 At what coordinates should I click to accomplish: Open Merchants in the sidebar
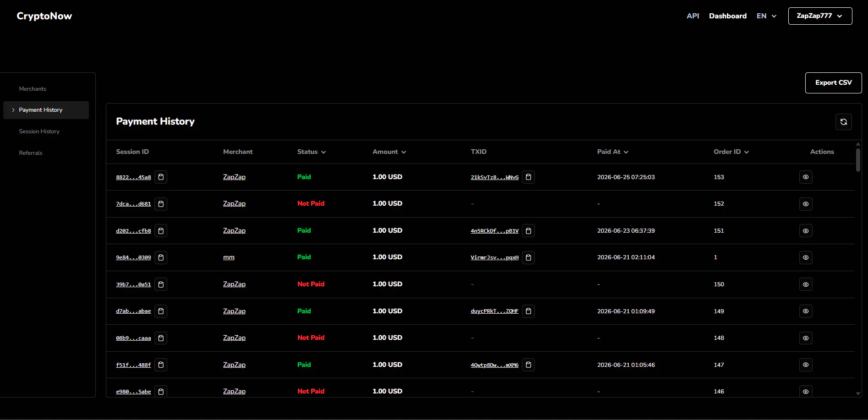click(x=33, y=89)
